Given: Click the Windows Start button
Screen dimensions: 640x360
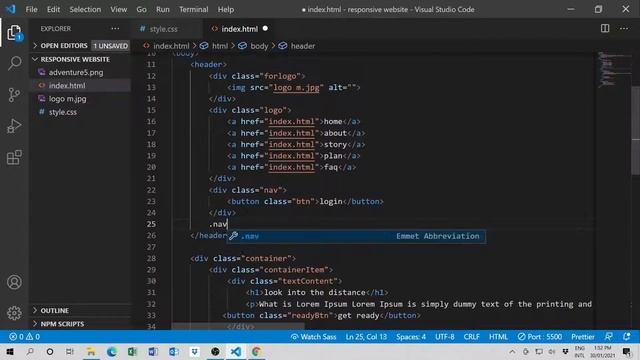Looking at the screenshot, I should 10,351.
